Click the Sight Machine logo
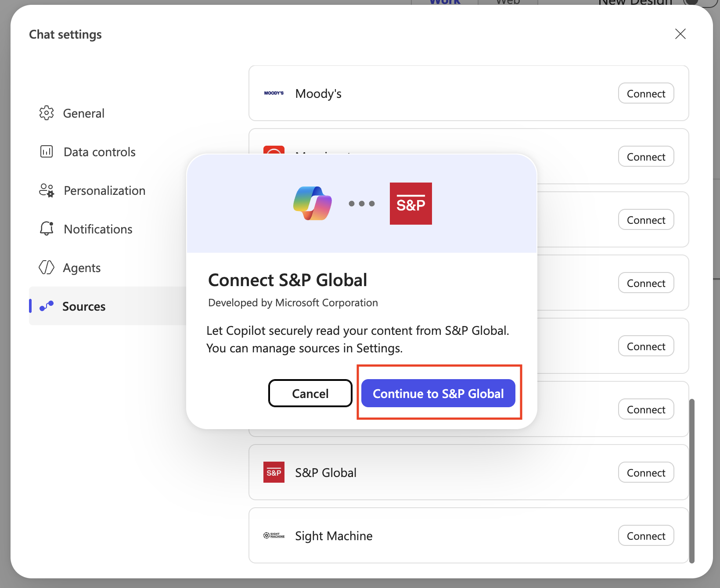Screen dimensions: 720x588 [274, 535]
